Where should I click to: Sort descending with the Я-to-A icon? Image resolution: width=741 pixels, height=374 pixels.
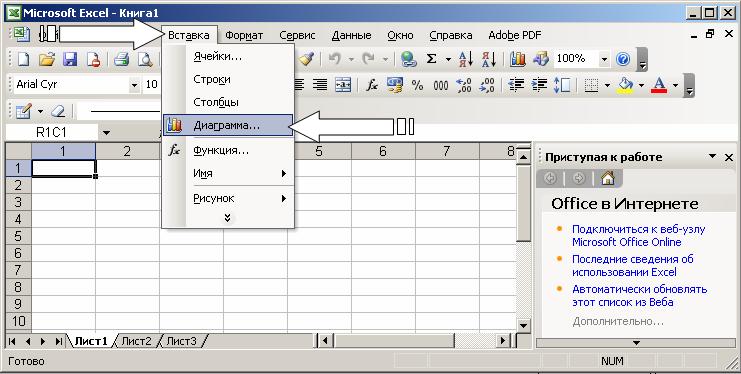(489, 59)
